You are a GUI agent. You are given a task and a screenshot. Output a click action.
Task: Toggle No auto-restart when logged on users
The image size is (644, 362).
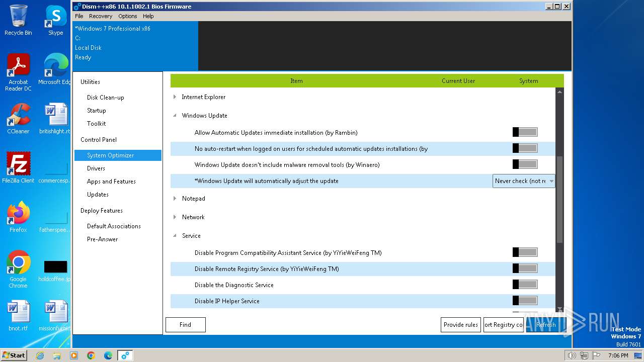point(525,148)
